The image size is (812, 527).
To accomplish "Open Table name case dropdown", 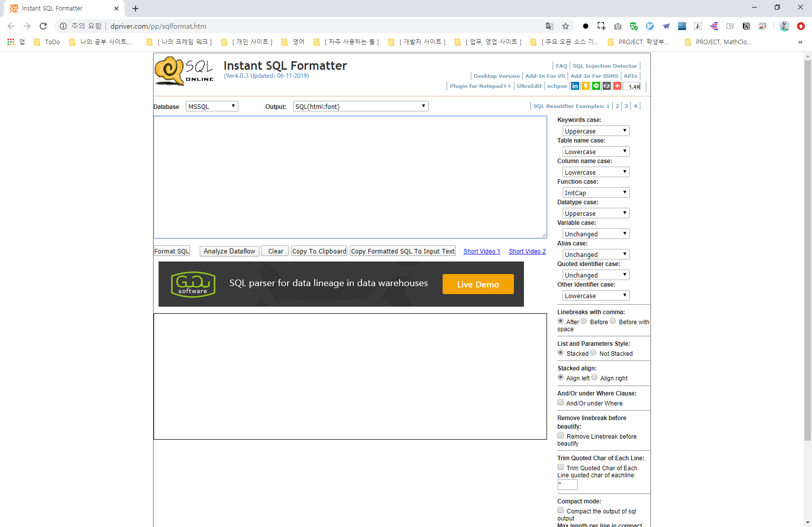I will [596, 152].
